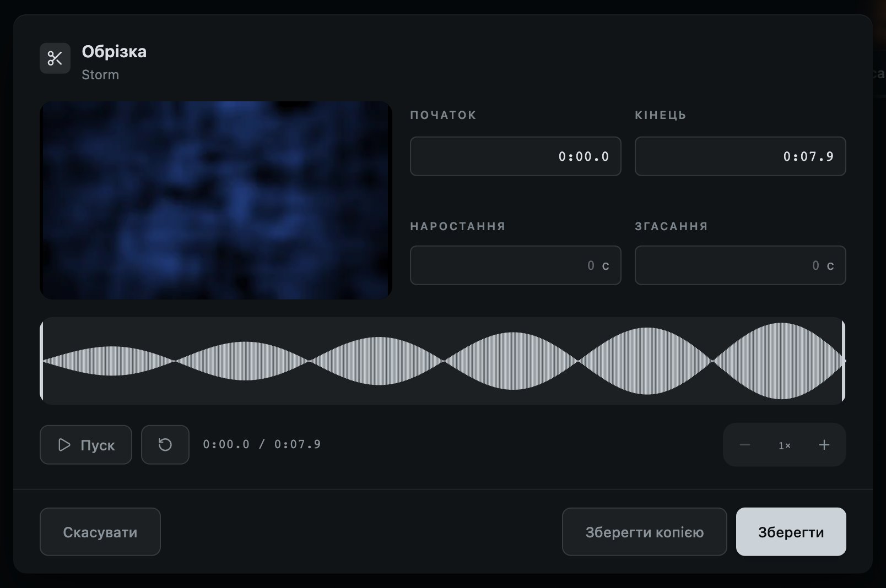
Task: Click the КІНЕЦЬ label
Action: (x=661, y=115)
